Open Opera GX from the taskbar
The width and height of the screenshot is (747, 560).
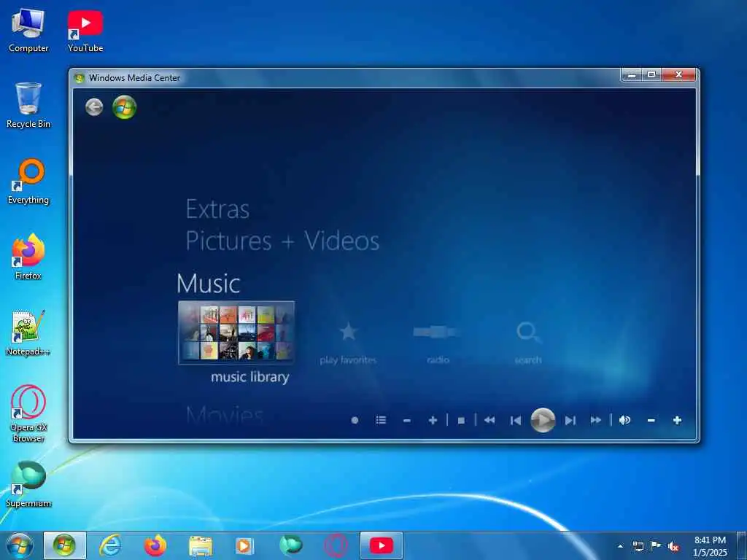coord(336,545)
